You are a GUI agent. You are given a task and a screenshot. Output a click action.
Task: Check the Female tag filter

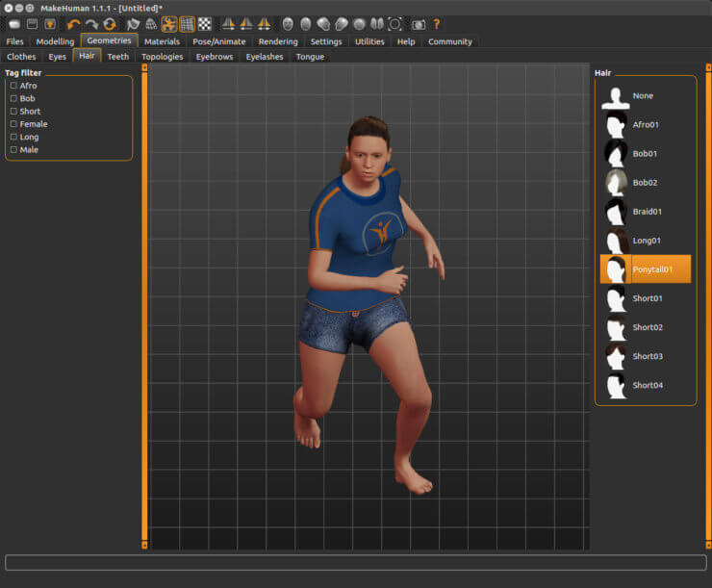13,124
